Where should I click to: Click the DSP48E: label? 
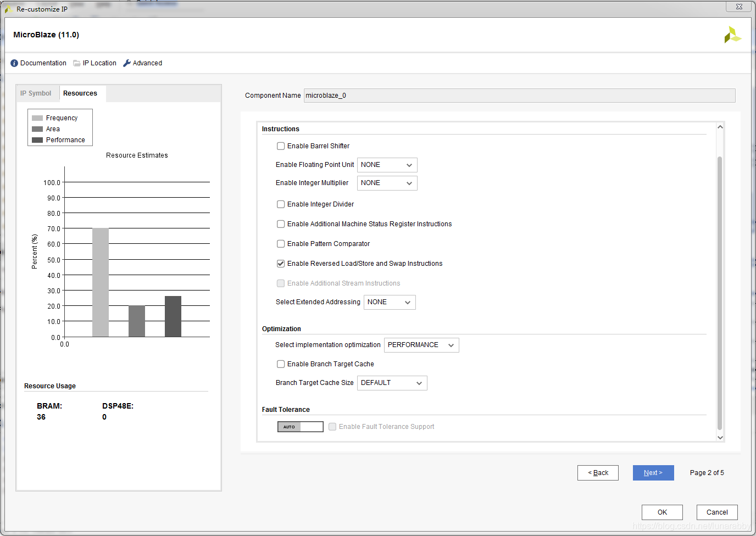pyautogui.click(x=118, y=406)
